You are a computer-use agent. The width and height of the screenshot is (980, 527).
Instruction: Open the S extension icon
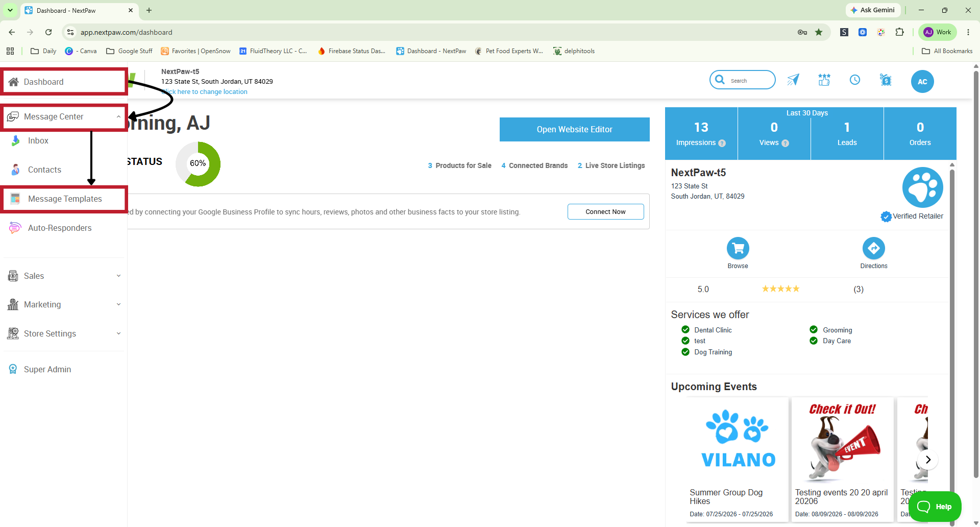844,32
